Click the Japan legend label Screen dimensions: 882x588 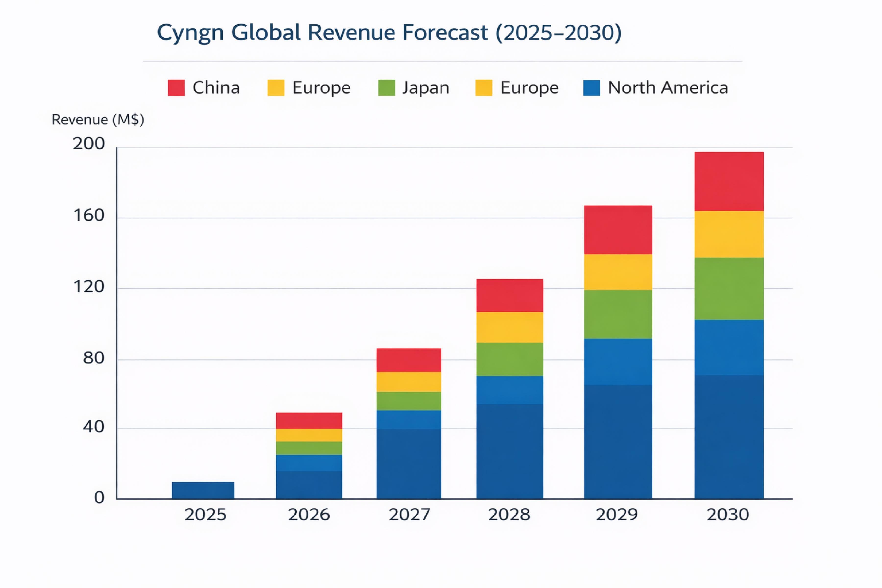[x=426, y=88]
